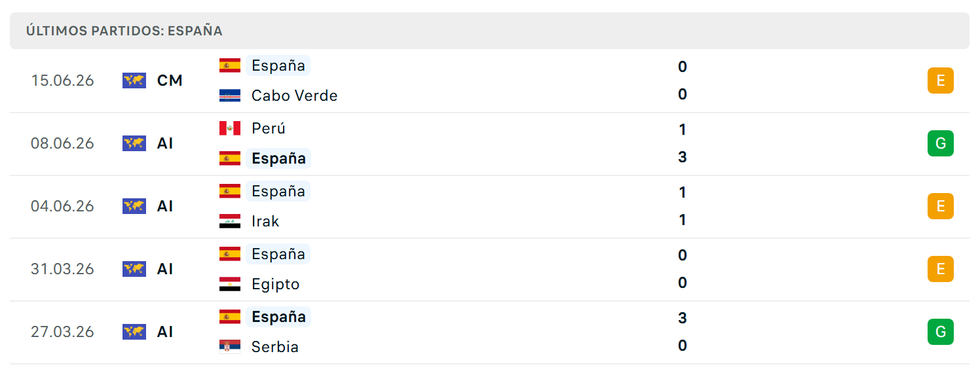Open the G result badge for Perú match
The width and height of the screenshot is (980, 375).
tap(941, 143)
